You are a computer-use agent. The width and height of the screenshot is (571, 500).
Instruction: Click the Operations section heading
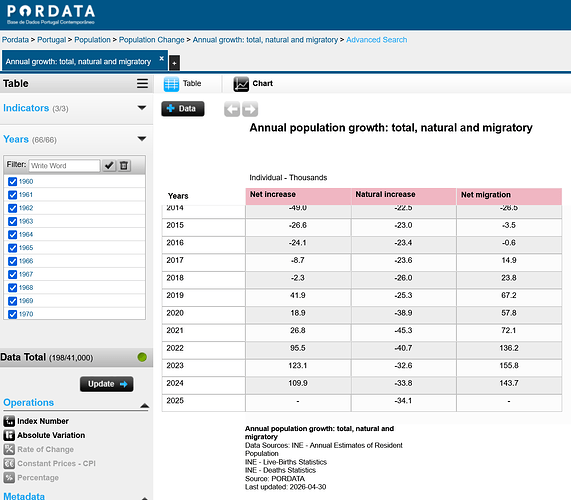[28, 402]
